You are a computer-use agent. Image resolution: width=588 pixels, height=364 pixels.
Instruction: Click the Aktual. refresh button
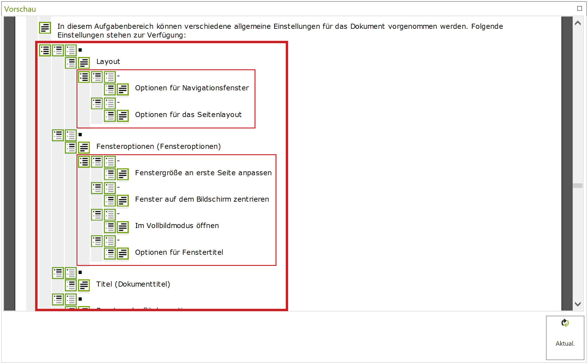tap(565, 338)
